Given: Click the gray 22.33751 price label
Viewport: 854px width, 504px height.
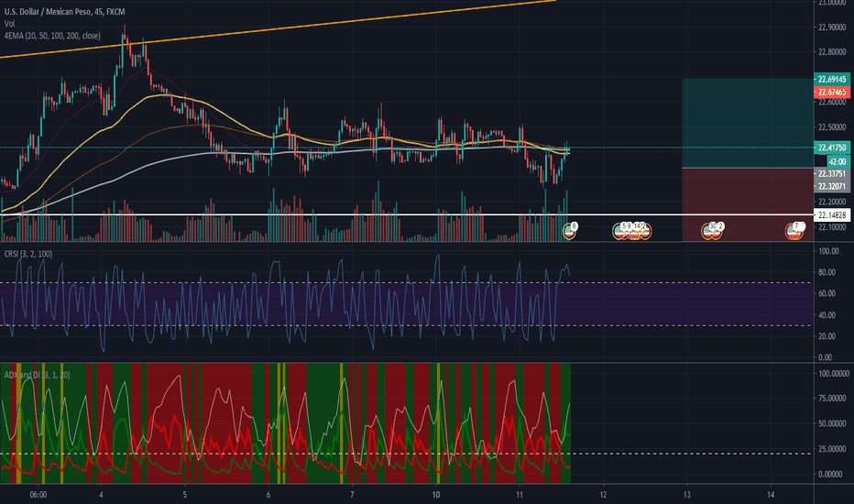Looking at the screenshot, I should point(832,174).
